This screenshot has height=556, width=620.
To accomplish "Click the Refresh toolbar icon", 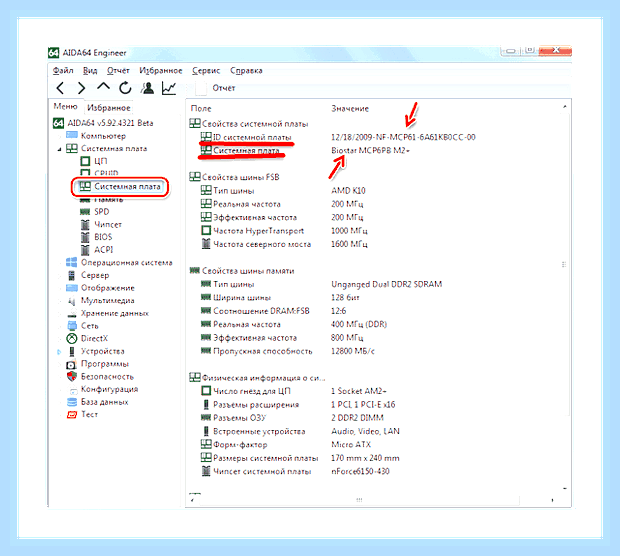I will point(125,88).
